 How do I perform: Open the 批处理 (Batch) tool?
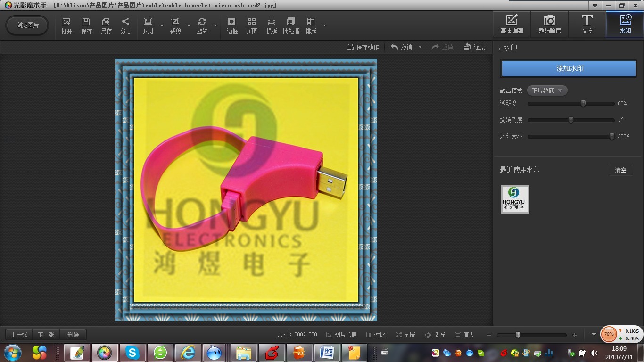click(291, 26)
